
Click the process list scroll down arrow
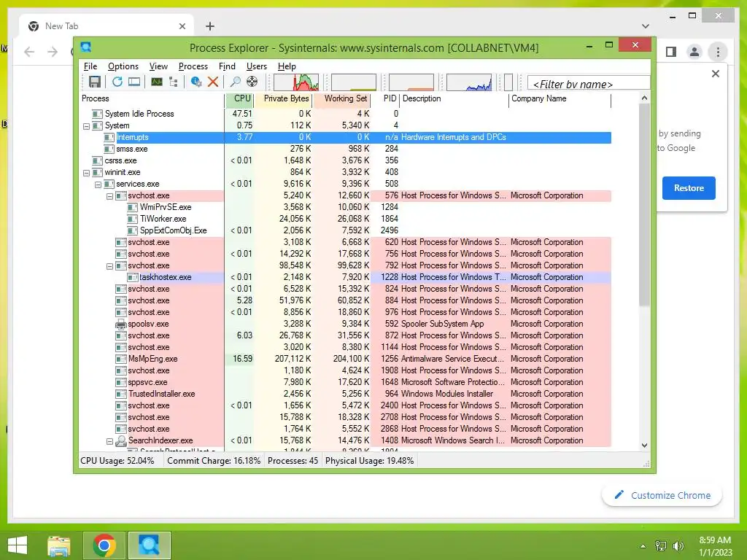(644, 446)
